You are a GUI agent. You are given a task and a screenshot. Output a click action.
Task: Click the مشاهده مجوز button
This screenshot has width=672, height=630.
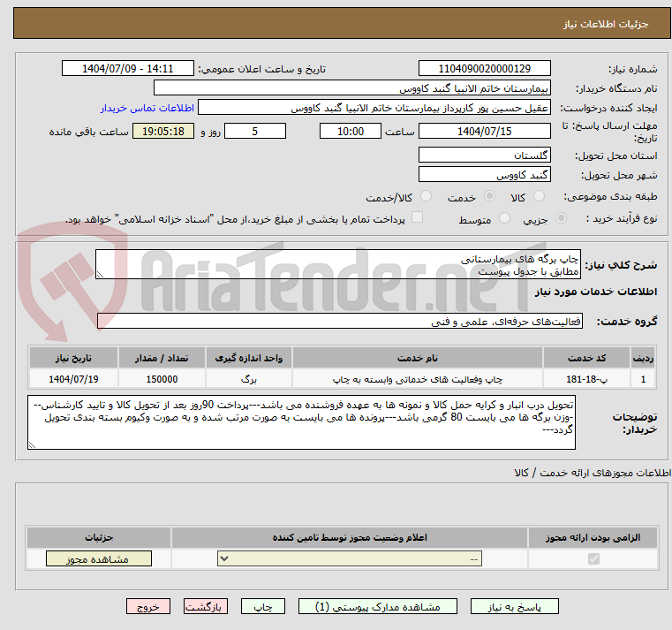[99, 558]
